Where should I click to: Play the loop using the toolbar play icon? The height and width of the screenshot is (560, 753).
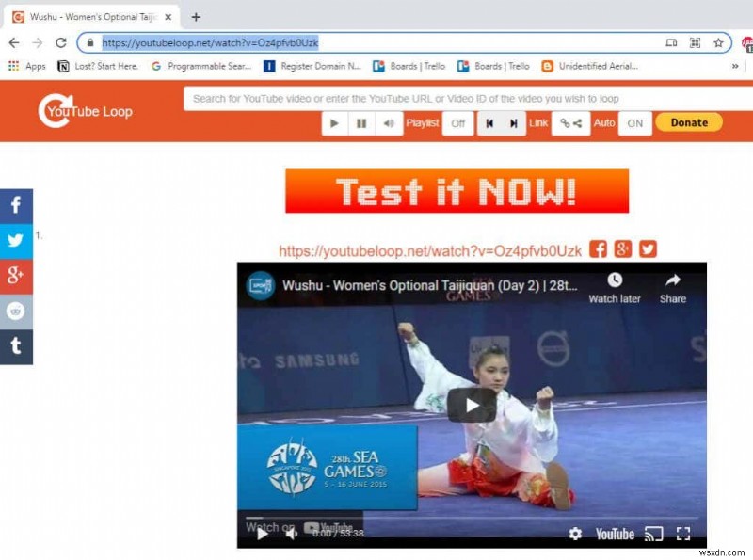click(334, 122)
